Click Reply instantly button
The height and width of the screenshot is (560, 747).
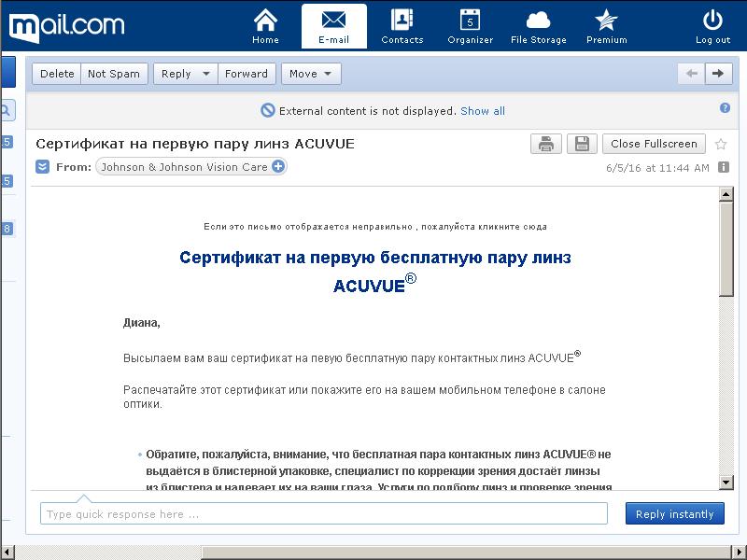(674, 514)
